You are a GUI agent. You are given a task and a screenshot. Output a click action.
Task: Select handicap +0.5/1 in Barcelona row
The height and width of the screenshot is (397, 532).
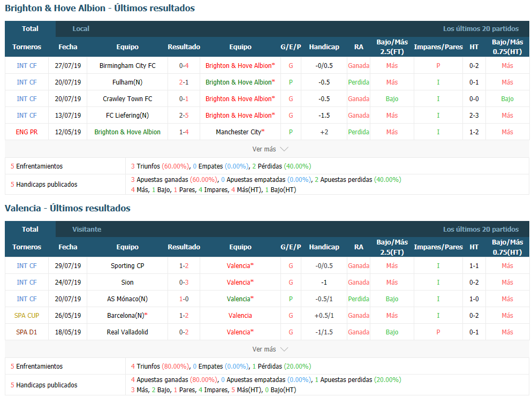pos(324,316)
